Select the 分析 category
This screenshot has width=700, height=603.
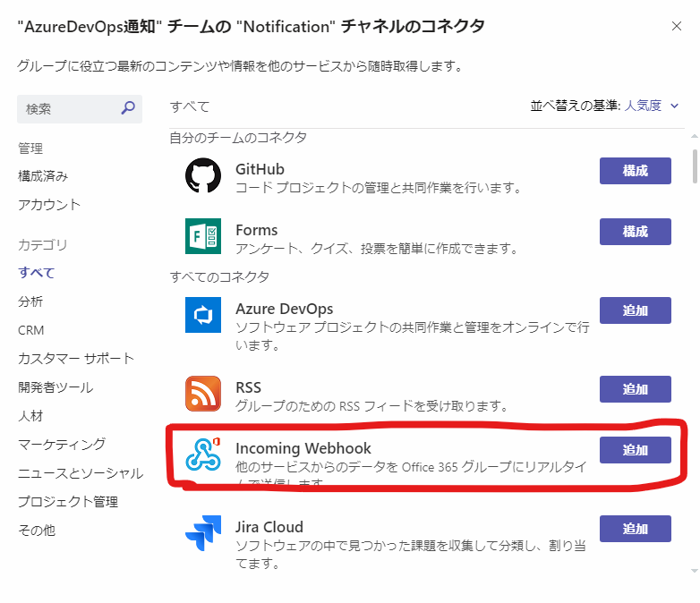pyautogui.click(x=30, y=301)
